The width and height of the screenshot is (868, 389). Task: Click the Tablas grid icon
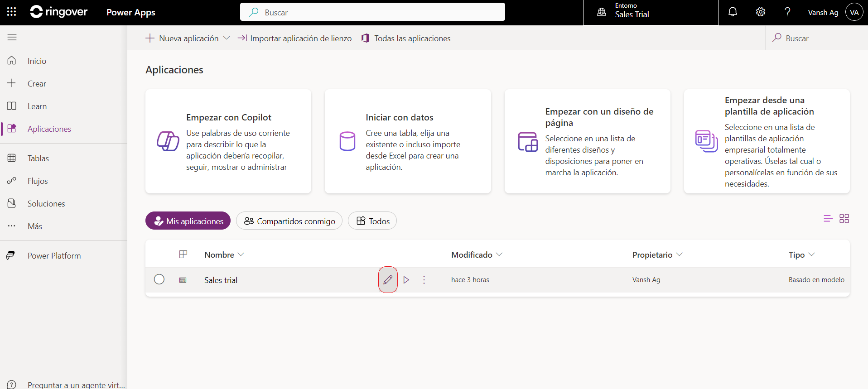point(12,158)
